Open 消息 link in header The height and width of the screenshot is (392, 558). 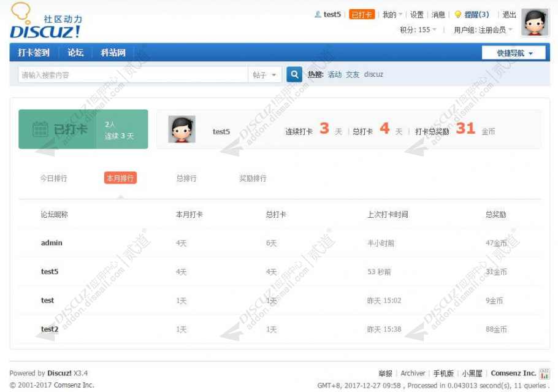pos(438,15)
